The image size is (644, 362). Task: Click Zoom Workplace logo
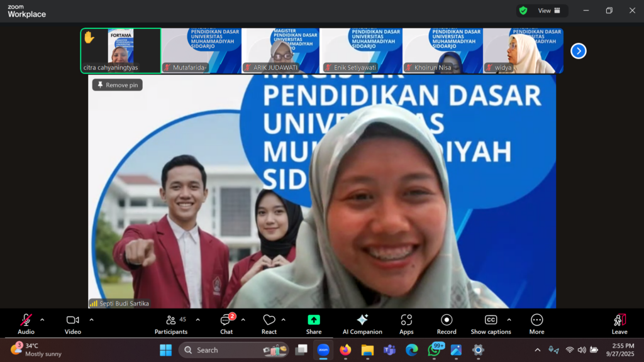(x=26, y=11)
